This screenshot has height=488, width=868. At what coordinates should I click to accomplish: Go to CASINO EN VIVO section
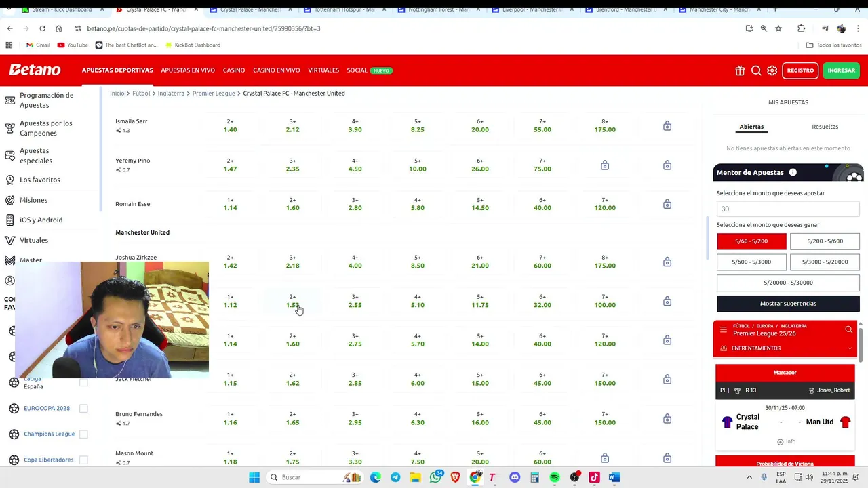pyautogui.click(x=277, y=70)
